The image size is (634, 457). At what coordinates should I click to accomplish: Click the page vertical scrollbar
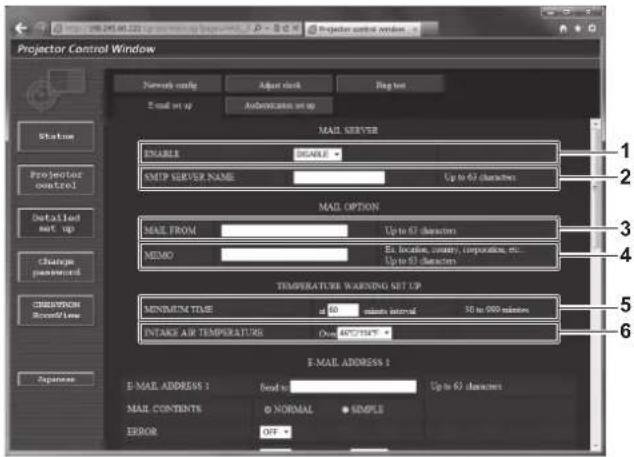(x=595, y=284)
